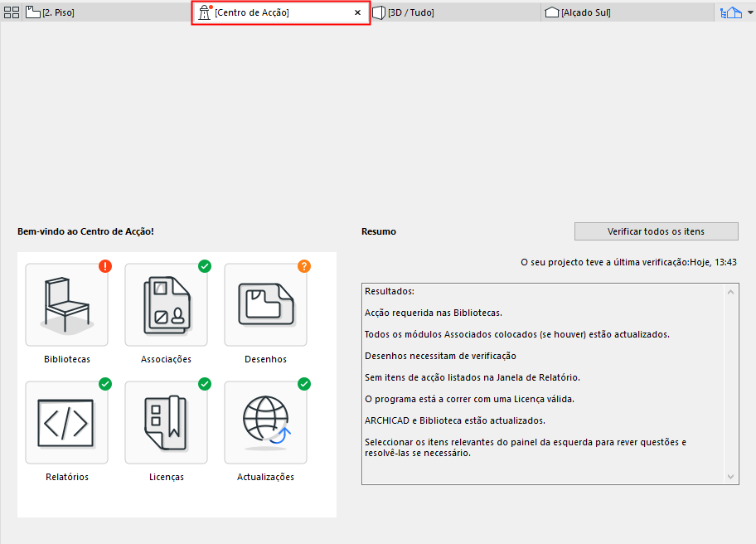Switch to the 3D / Tudo tab
The height and width of the screenshot is (544, 756).
(x=455, y=12)
